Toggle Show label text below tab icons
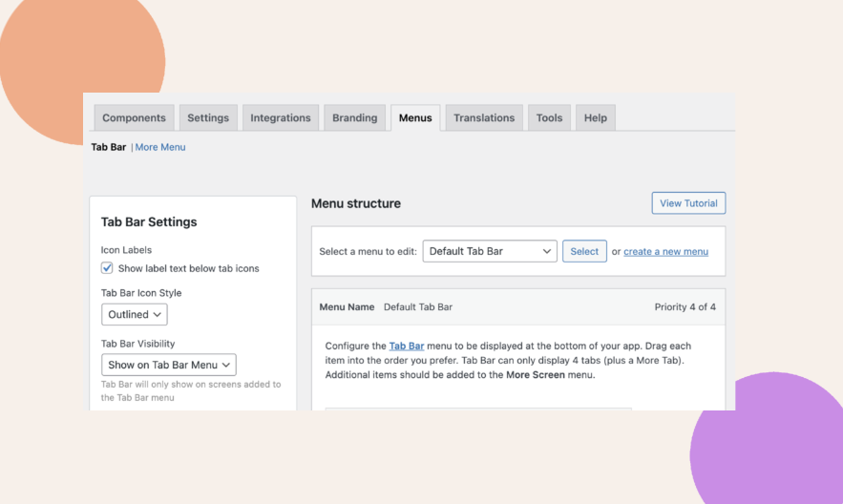 point(107,268)
